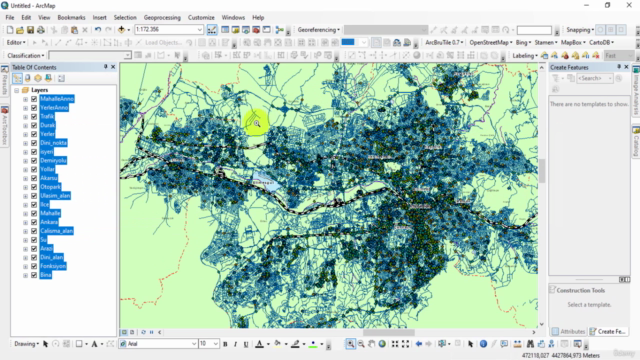Expand the Fonksiyon layer
640x360 pixels.
pos(25,266)
